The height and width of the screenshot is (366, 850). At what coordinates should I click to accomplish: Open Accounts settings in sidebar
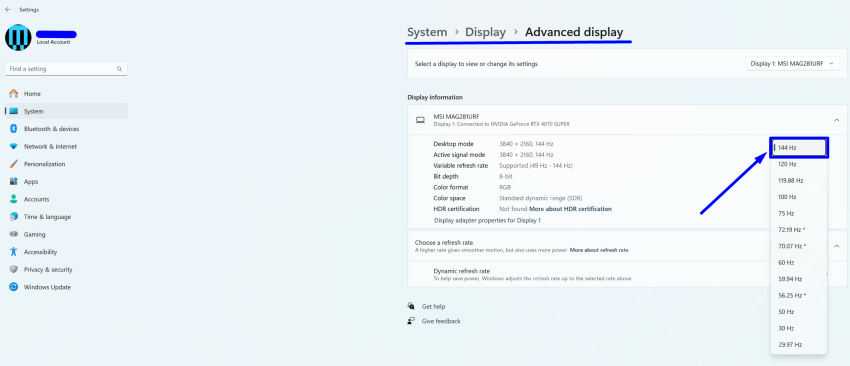(66, 199)
